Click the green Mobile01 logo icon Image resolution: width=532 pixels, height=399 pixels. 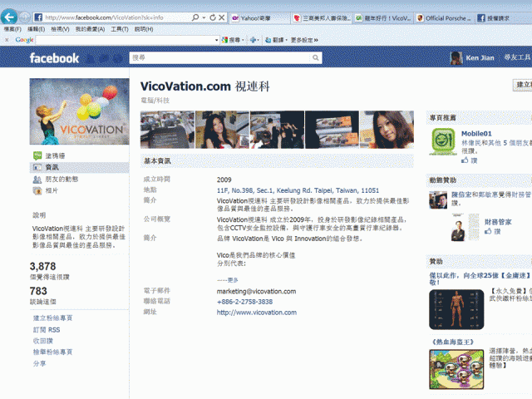(x=443, y=141)
